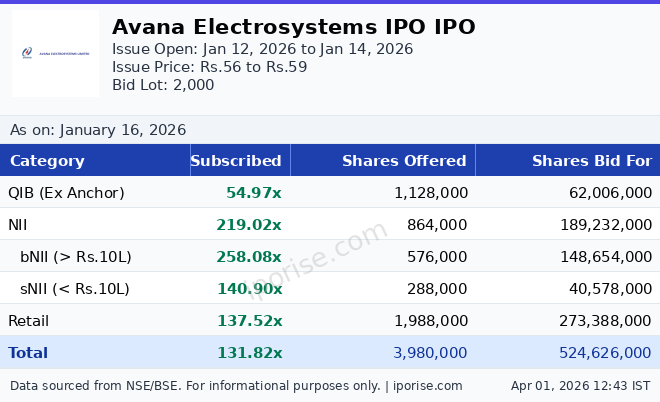Screen dimensions: 660x402
Task: Click the Shares Bid For column header
Action: [x=591, y=161]
